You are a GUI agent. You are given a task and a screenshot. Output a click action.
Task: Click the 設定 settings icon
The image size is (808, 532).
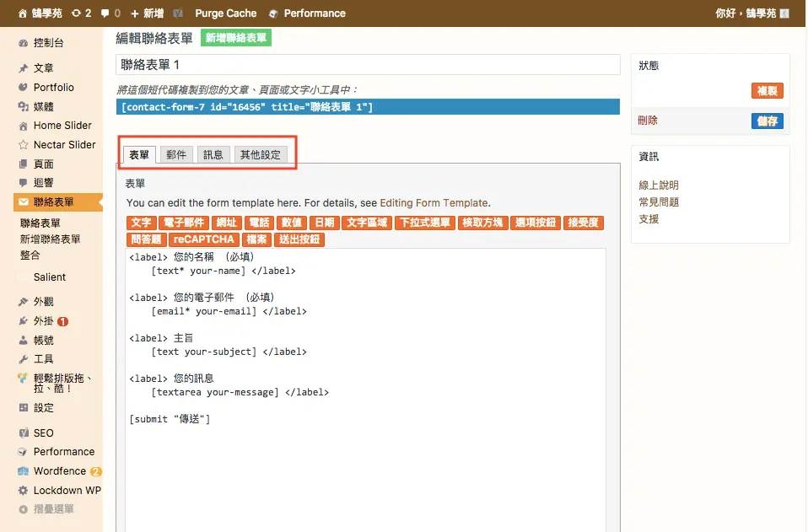(x=23, y=408)
